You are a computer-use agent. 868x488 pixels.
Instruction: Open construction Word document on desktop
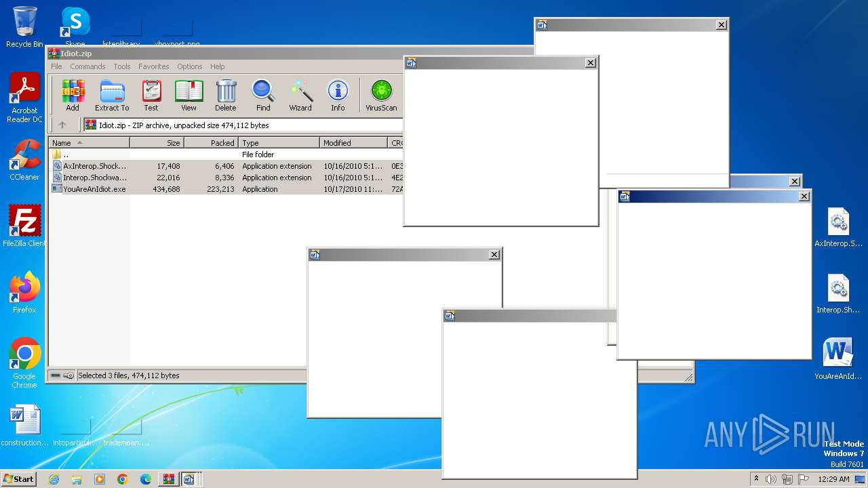coord(25,426)
